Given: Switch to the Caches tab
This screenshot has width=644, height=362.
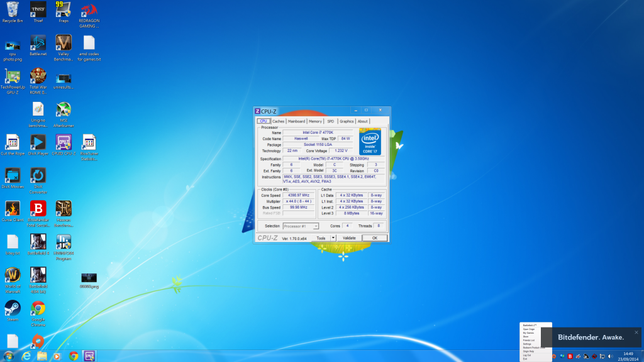Looking at the screenshot, I should click(x=278, y=121).
